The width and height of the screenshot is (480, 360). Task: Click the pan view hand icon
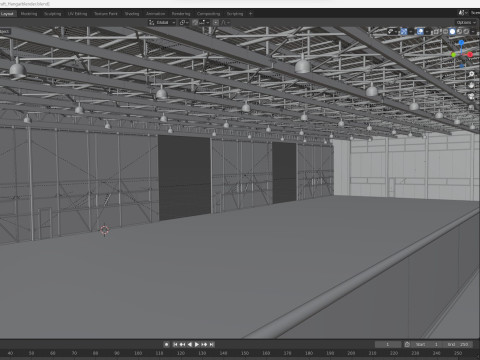471,85
